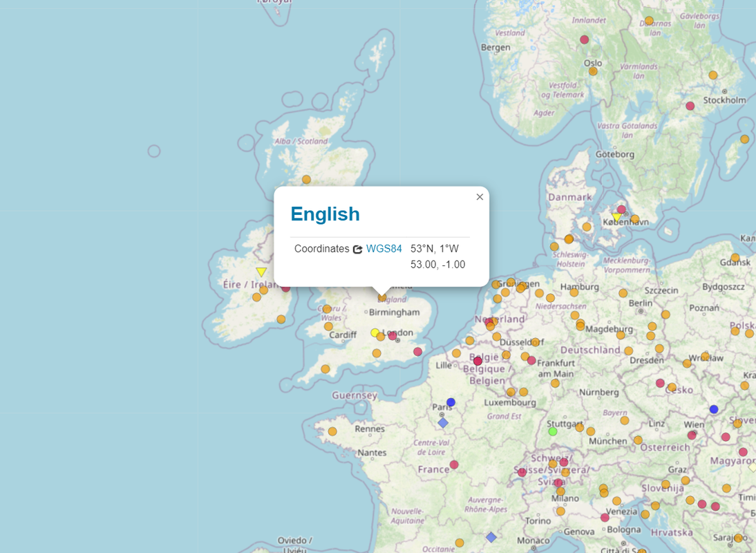Click the '53.00, -1.00' decimal coordinates
Viewport: 756px width, 553px height.
click(438, 265)
